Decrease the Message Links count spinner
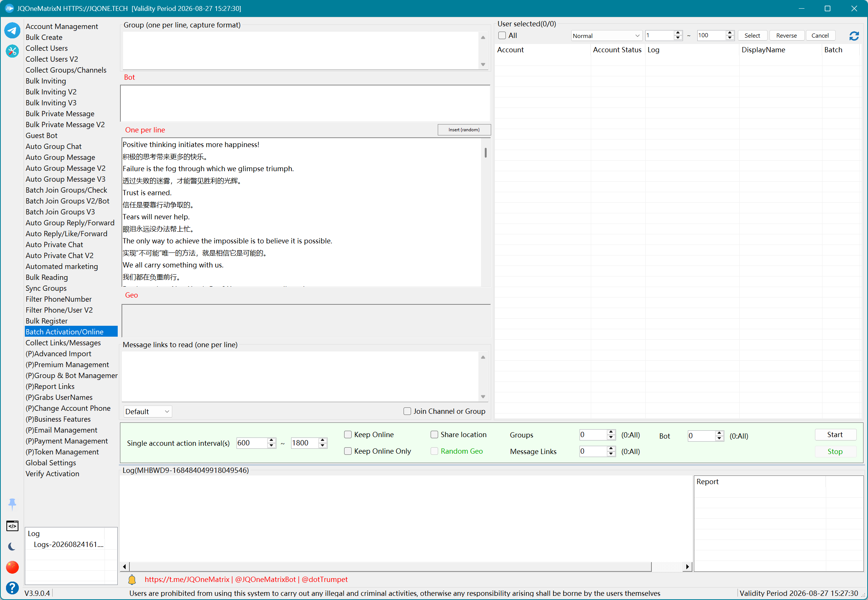 611,454
